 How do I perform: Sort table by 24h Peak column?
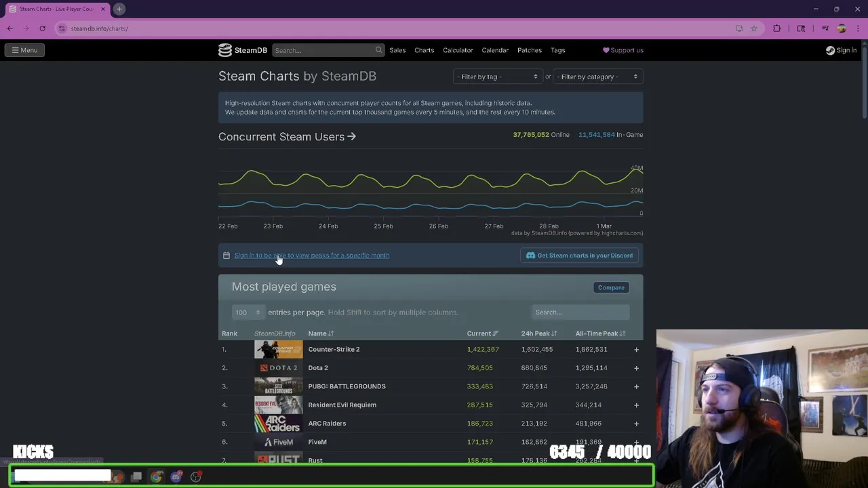pyautogui.click(x=539, y=333)
